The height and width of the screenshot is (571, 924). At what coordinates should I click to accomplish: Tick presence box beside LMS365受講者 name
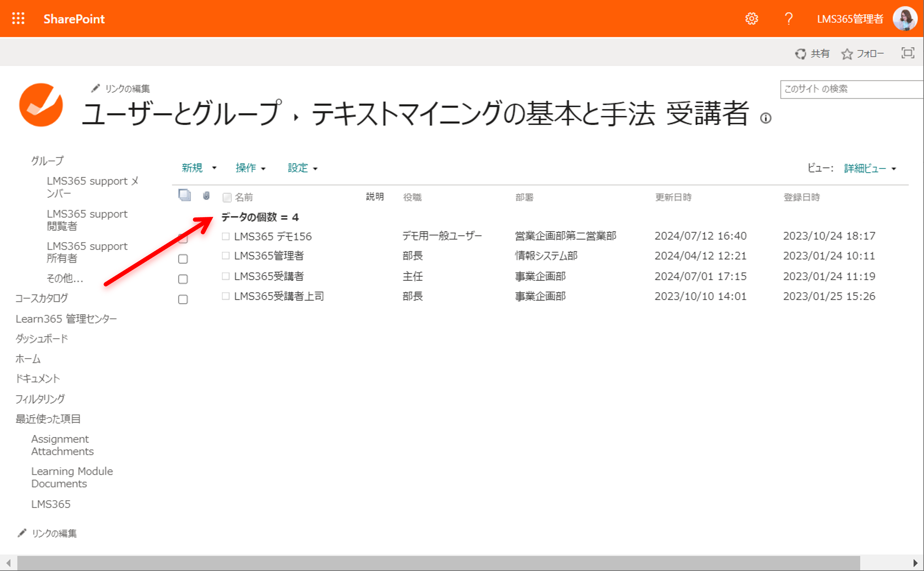point(225,276)
